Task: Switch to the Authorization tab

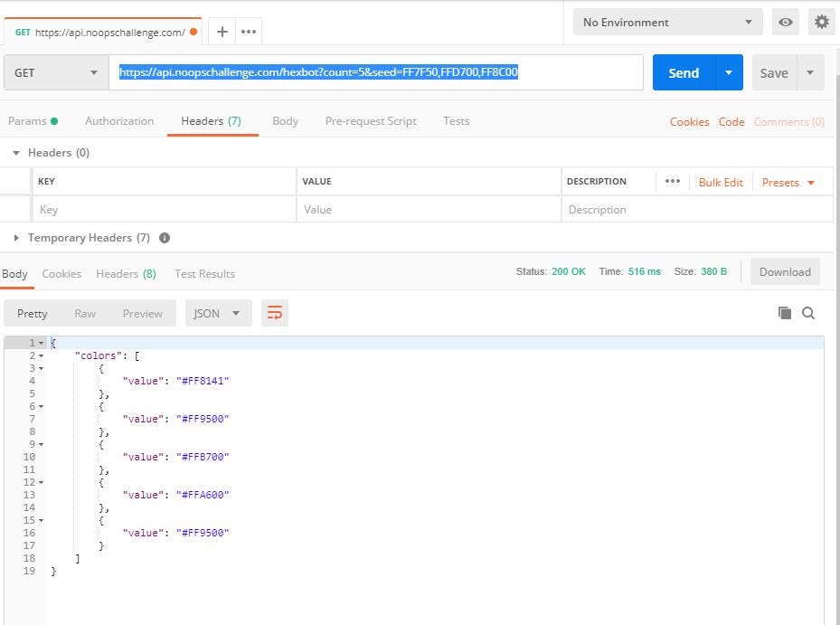Action: click(119, 120)
